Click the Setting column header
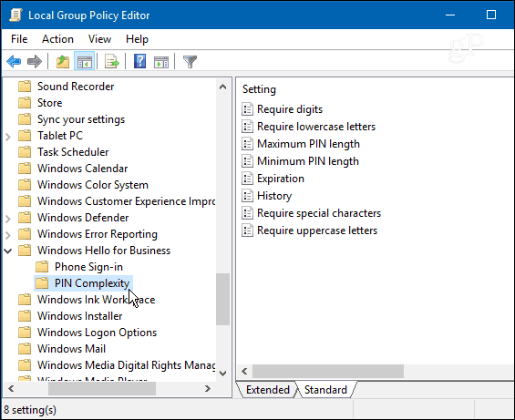 pos(259,89)
